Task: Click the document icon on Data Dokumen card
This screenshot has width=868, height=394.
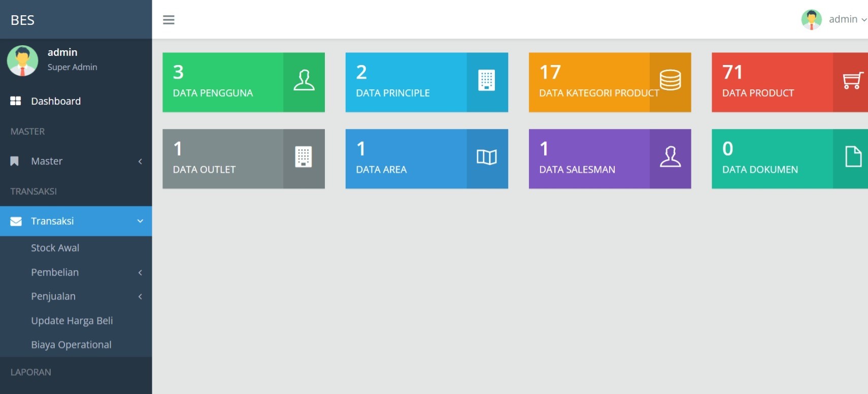Action: [853, 157]
